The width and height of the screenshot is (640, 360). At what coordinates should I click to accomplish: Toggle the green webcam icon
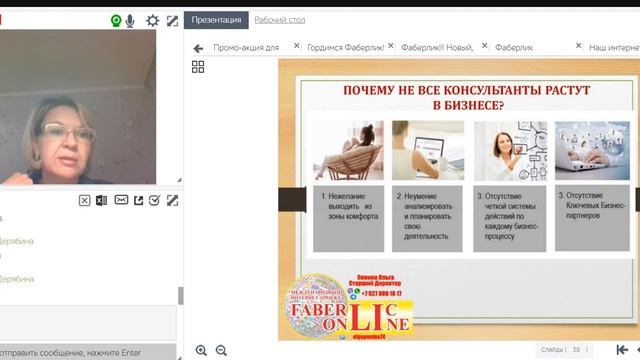pyautogui.click(x=116, y=20)
